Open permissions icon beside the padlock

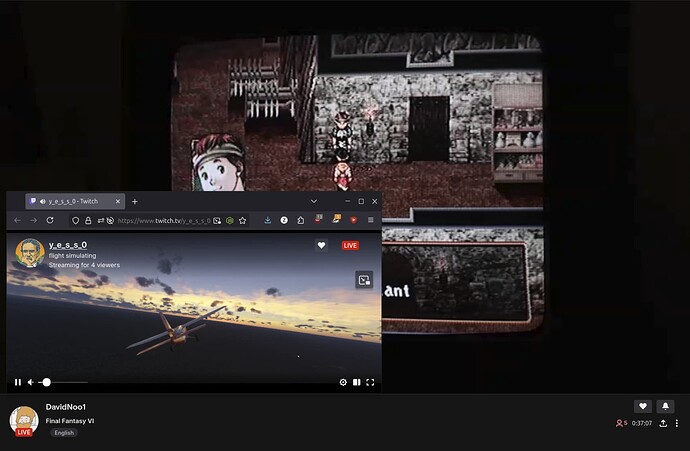101,220
